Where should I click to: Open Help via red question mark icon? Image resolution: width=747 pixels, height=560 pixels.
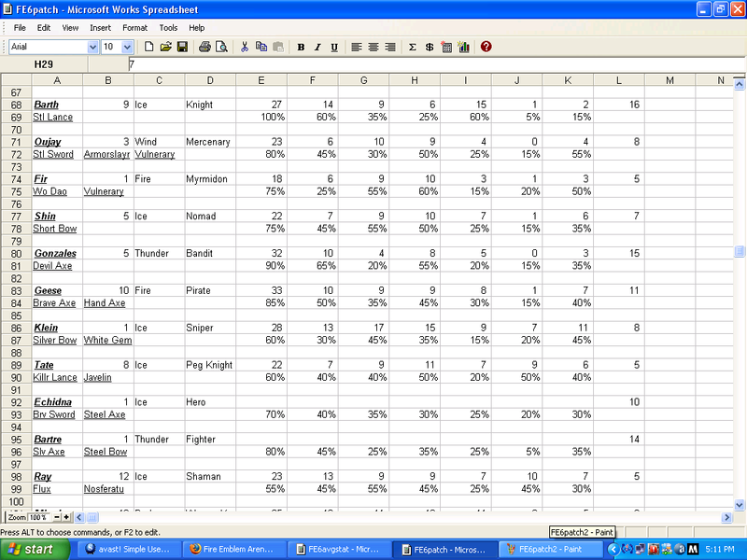(x=486, y=47)
